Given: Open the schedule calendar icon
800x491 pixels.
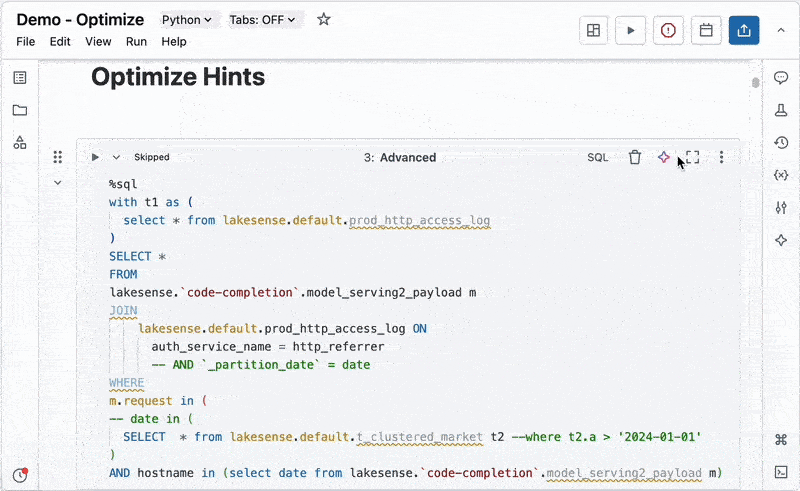Looking at the screenshot, I should tap(706, 30).
